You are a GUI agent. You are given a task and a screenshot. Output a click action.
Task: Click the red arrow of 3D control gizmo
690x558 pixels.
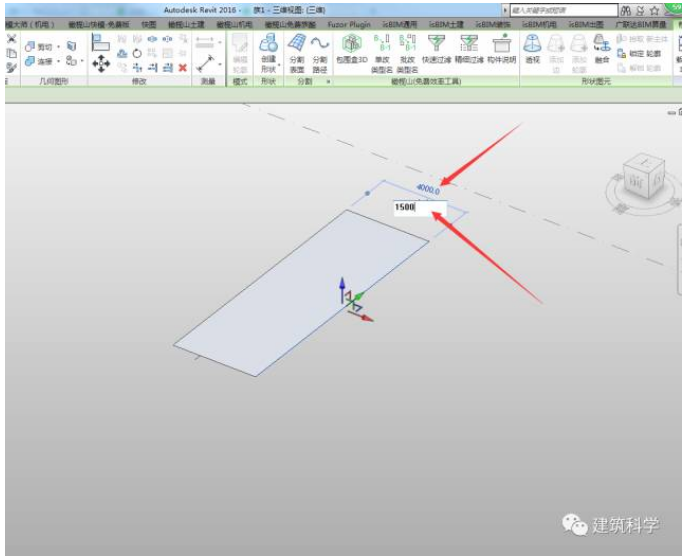click(x=362, y=316)
